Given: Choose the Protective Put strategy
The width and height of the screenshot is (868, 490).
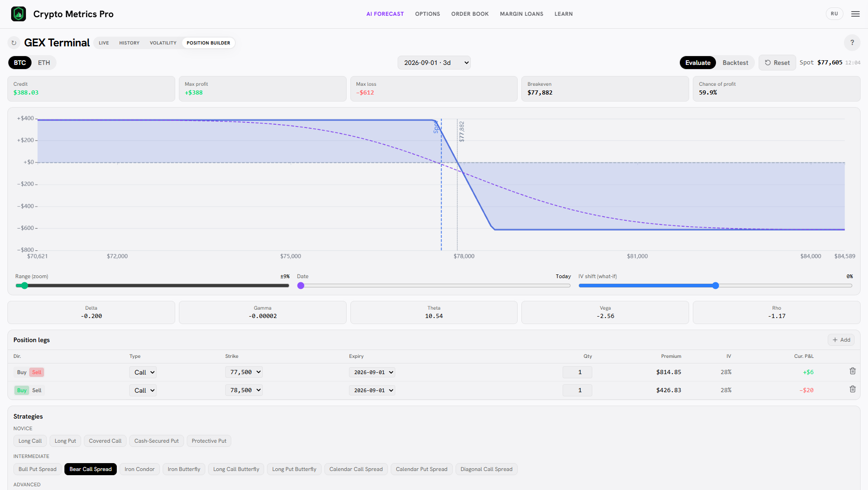Looking at the screenshot, I should 209,441.
